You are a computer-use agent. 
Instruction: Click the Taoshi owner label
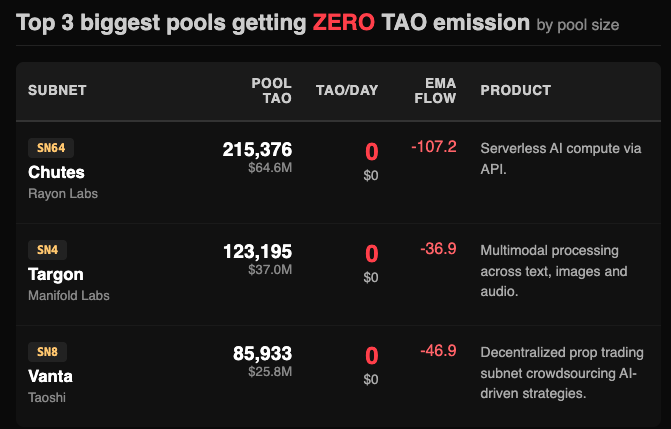[x=49, y=397]
